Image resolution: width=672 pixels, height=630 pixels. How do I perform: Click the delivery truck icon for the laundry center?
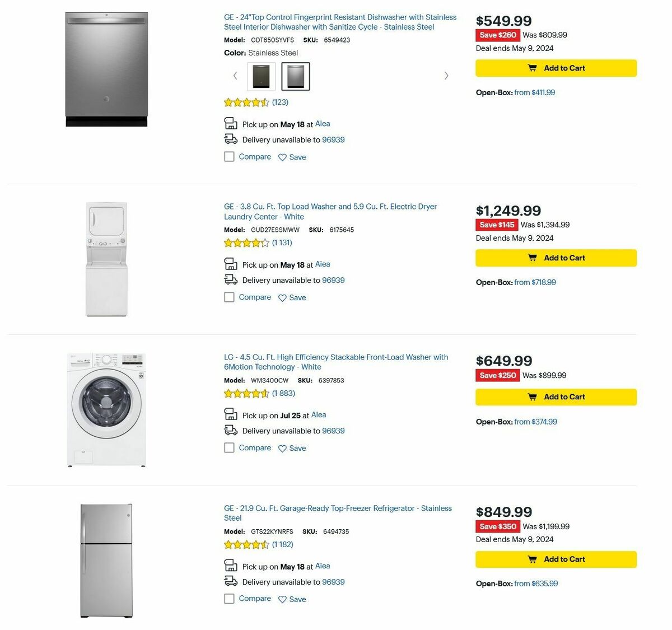pyautogui.click(x=230, y=279)
